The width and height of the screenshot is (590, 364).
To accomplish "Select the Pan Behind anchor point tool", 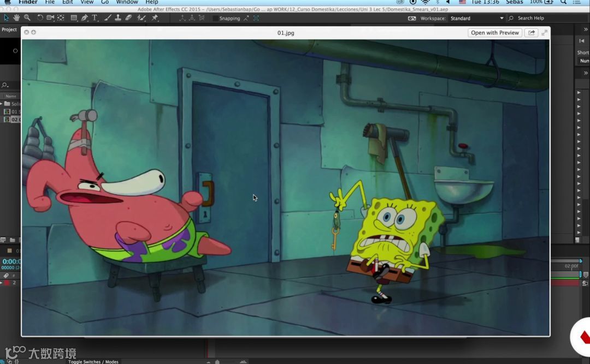I will [x=61, y=17].
